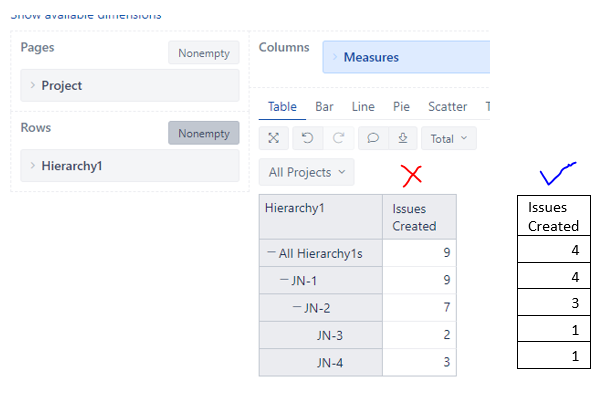Select the JN-4 row label
This screenshot has width=601, height=398.
(330, 363)
